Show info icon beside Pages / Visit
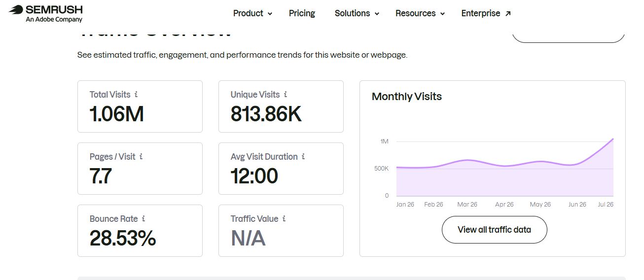Image resolution: width=644 pixels, height=280 pixels. (x=141, y=156)
